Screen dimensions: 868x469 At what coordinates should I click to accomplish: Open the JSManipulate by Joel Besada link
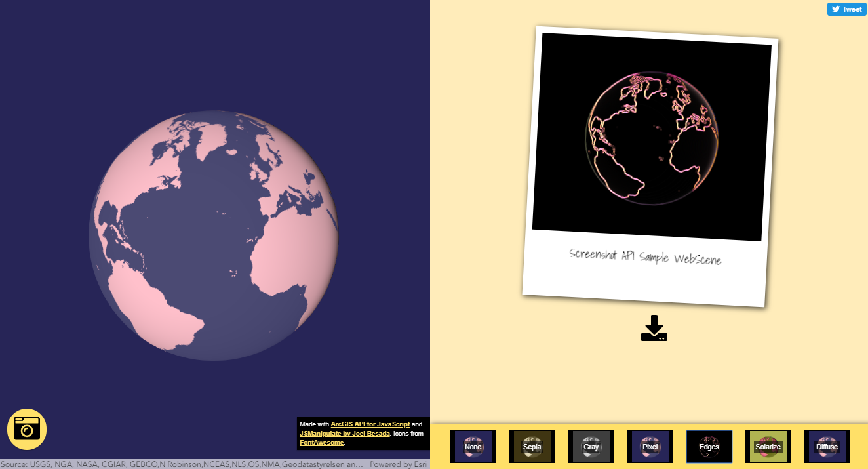coord(344,434)
